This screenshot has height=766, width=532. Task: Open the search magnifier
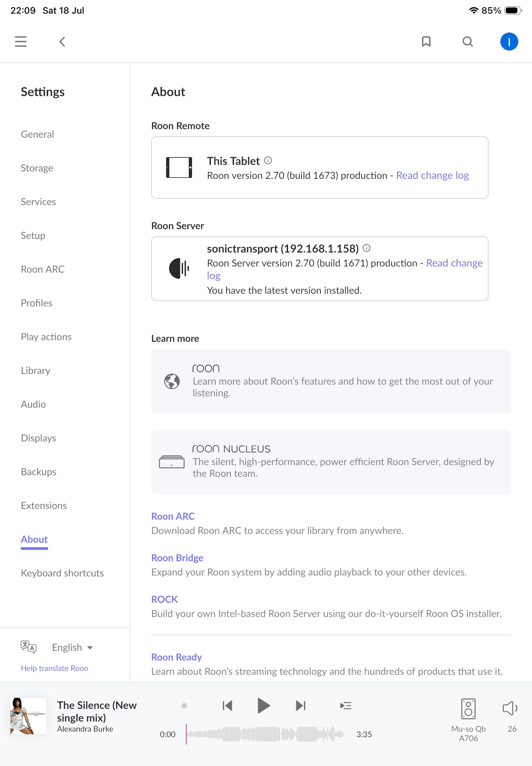468,42
